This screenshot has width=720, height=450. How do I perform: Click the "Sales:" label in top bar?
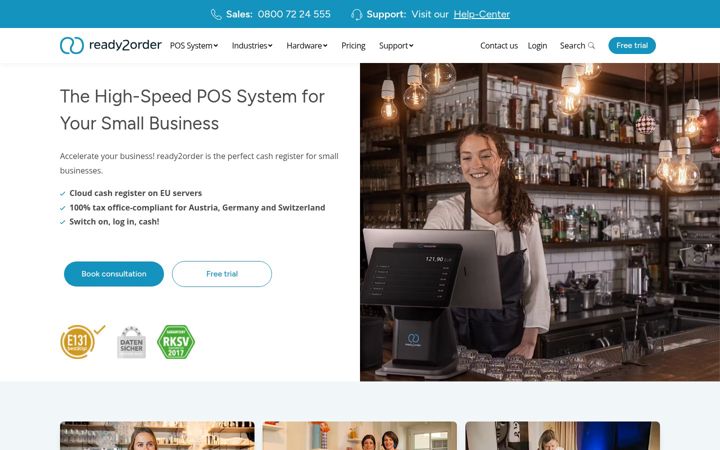tap(239, 14)
